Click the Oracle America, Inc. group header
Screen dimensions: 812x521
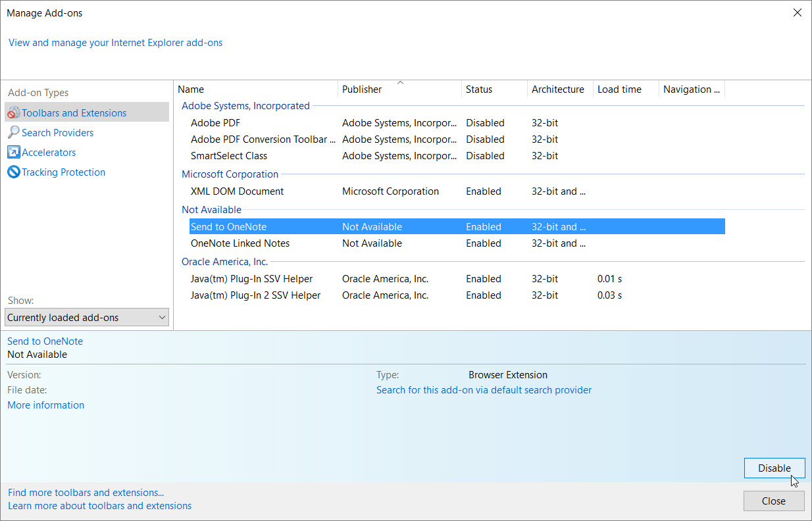pos(224,262)
